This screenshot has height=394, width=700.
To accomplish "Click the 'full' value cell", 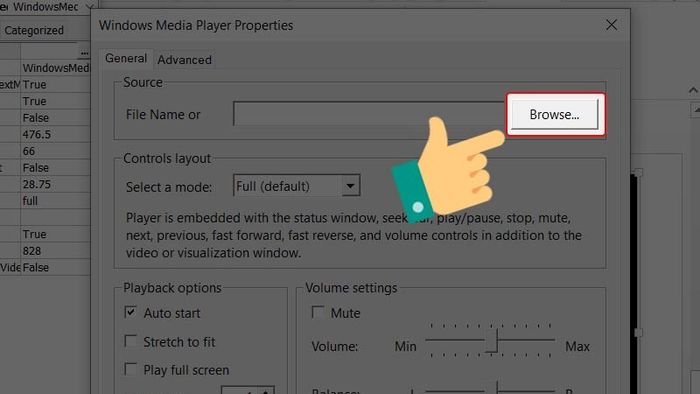I will pos(55,201).
